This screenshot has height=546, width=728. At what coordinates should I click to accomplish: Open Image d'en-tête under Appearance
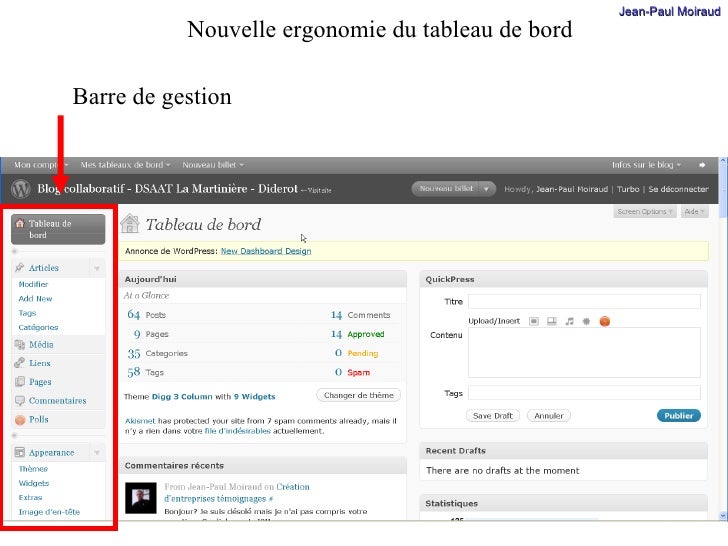(49, 512)
